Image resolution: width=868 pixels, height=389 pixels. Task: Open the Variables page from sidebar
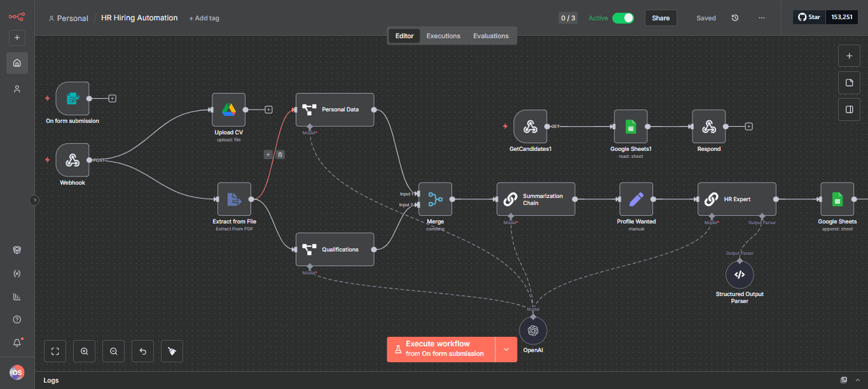point(17,273)
